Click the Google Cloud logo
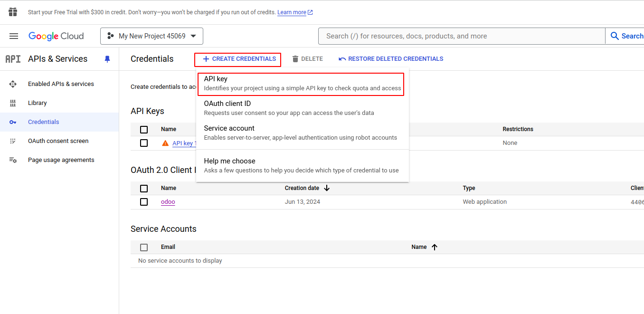This screenshot has width=644, height=314. 56,36
